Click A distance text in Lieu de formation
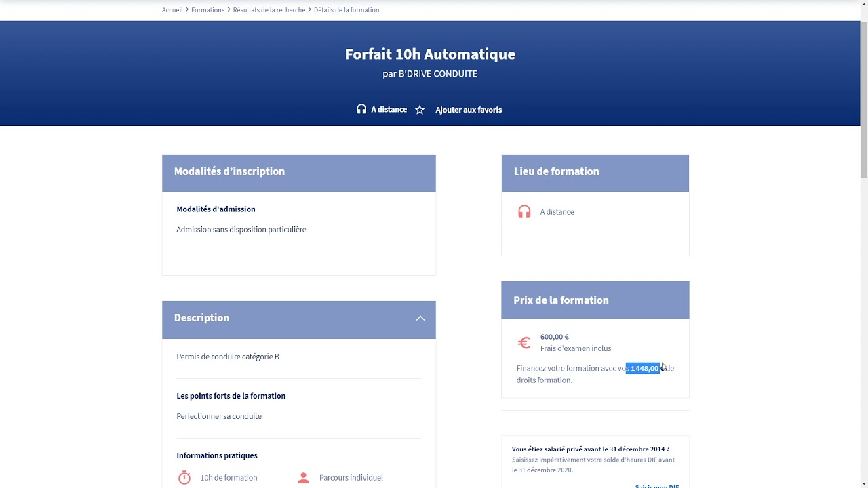 point(557,212)
